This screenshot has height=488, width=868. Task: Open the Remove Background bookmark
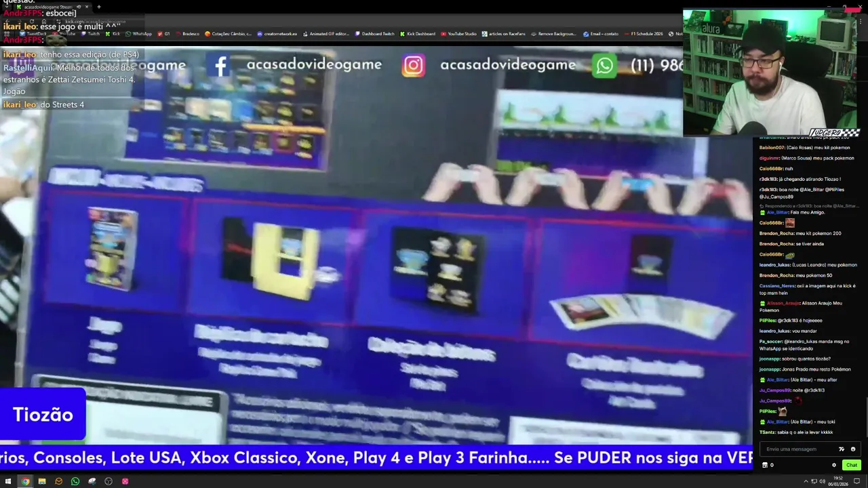[x=554, y=34]
